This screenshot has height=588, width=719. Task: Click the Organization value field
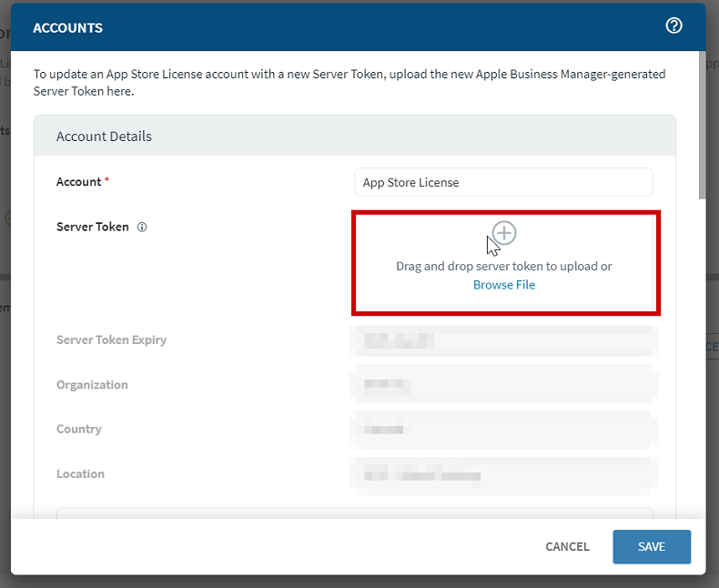tap(503, 385)
